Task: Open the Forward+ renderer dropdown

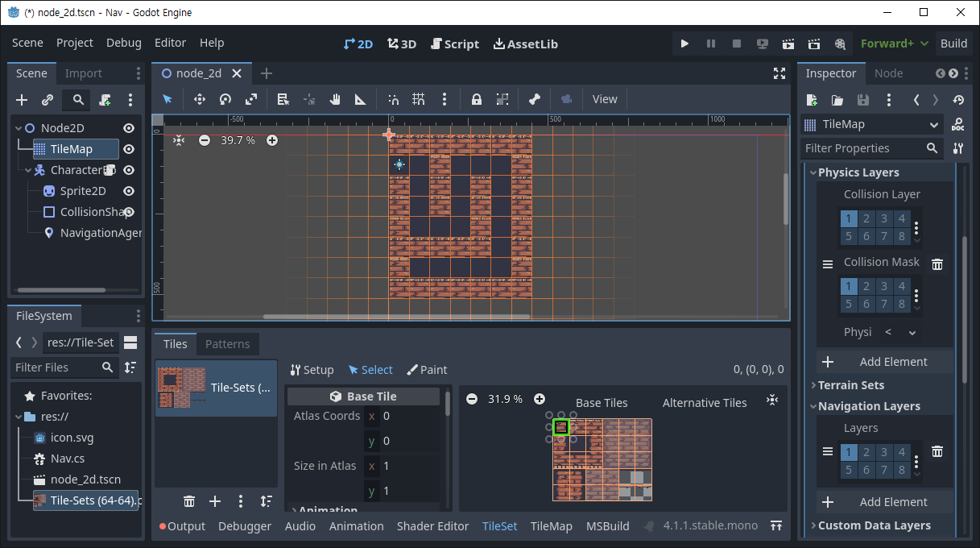Action: click(x=894, y=44)
